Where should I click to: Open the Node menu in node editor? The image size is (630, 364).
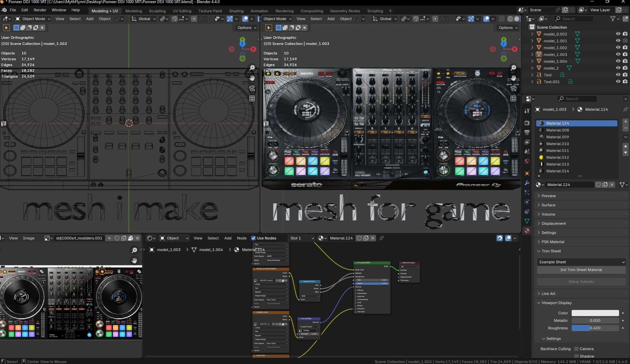click(241, 238)
